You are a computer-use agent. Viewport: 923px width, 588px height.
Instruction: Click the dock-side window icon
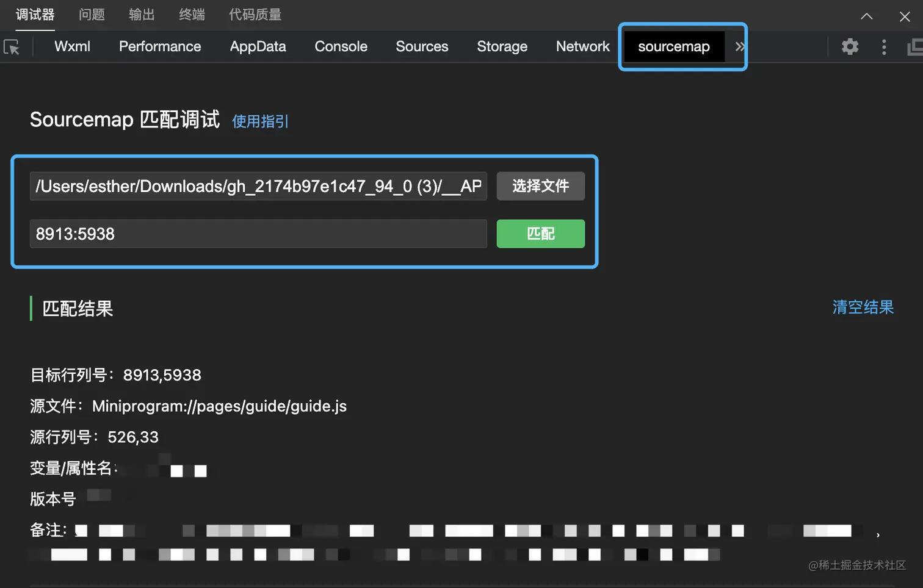tap(915, 47)
